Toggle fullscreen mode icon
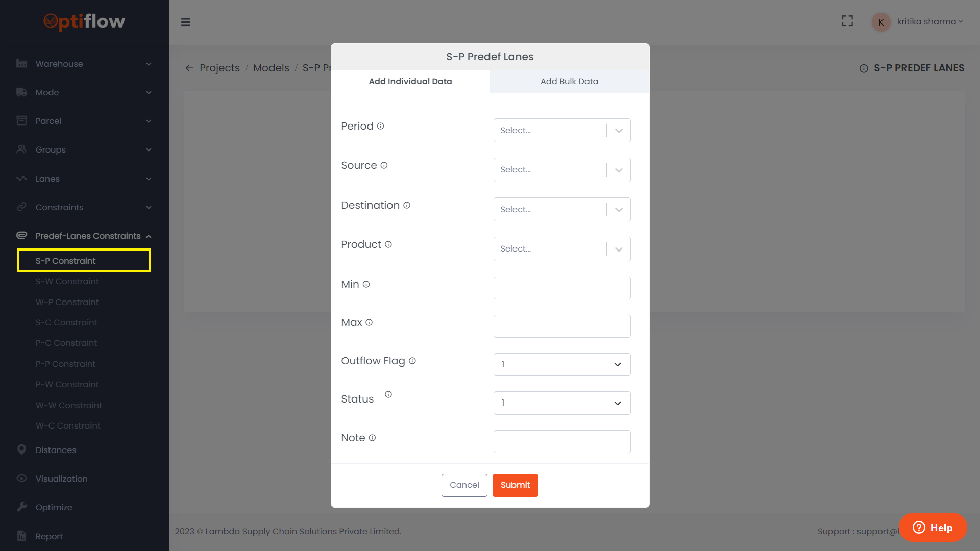The image size is (980, 551). pos(847,21)
